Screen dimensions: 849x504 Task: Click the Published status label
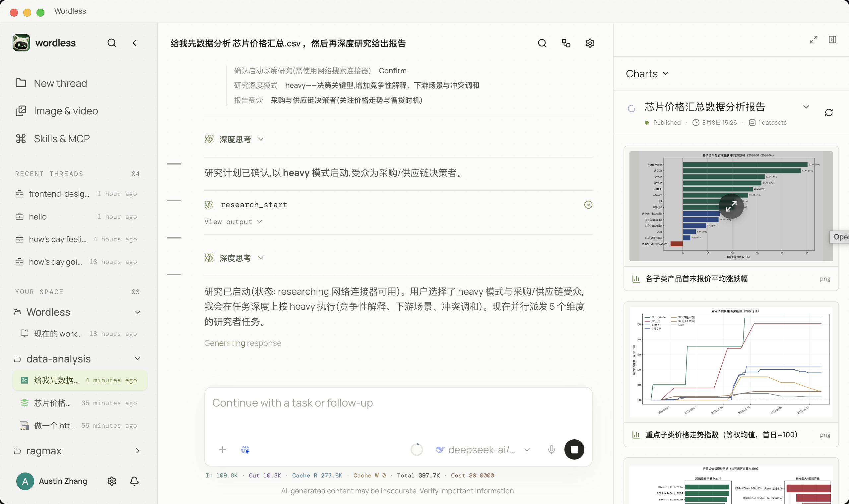[667, 123]
